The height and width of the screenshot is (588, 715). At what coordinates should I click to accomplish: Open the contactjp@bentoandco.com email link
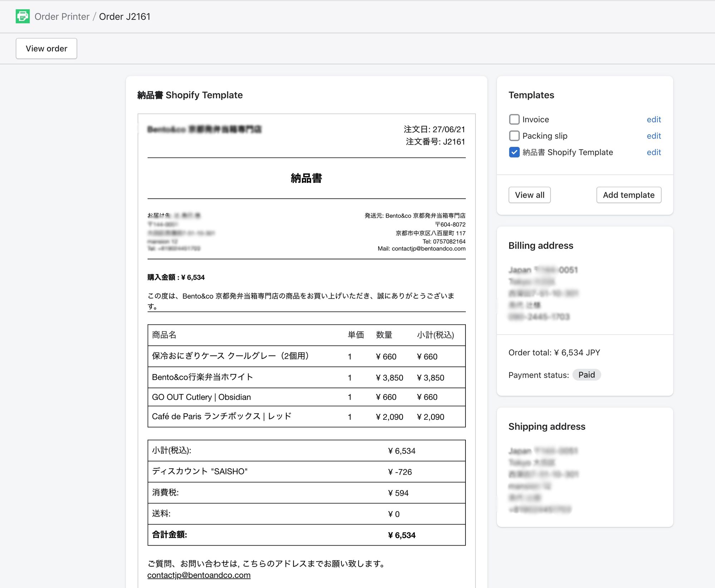tap(199, 575)
